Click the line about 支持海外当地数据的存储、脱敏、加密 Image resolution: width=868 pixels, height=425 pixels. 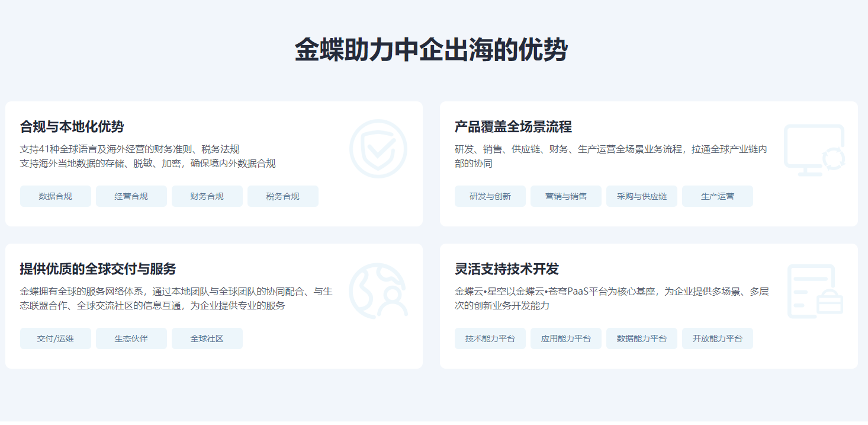click(148, 164)
